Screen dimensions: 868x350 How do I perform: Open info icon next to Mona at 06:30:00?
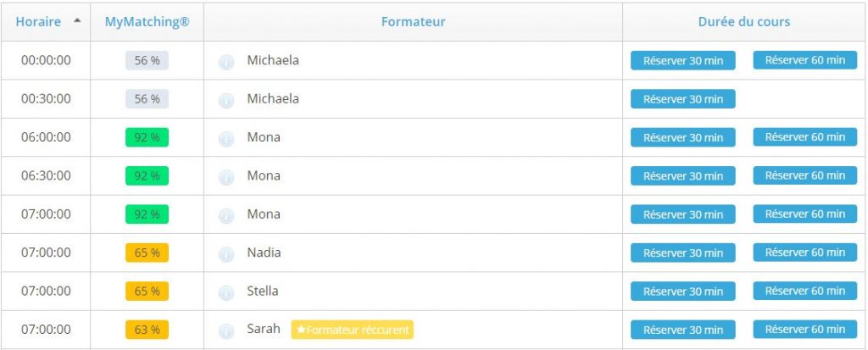225,177
